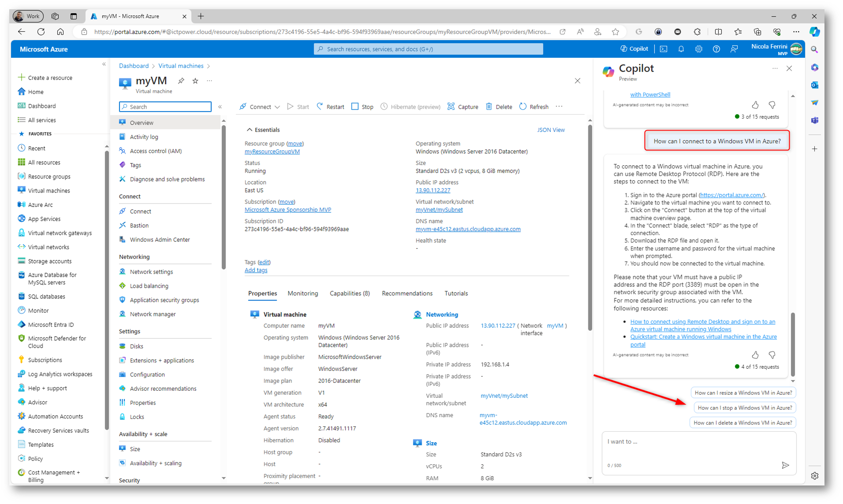Open the Recommendations tab

coord(407,293)
